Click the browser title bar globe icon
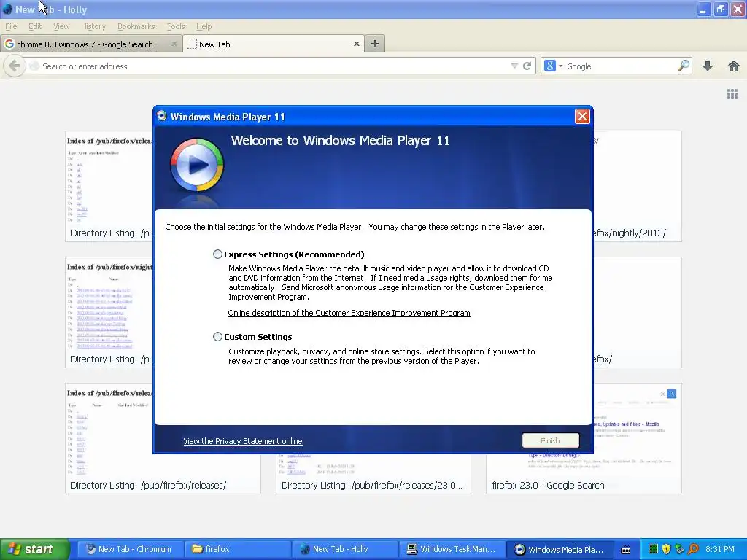This screenshot has width=747, height=560. [x=7, y=9]
